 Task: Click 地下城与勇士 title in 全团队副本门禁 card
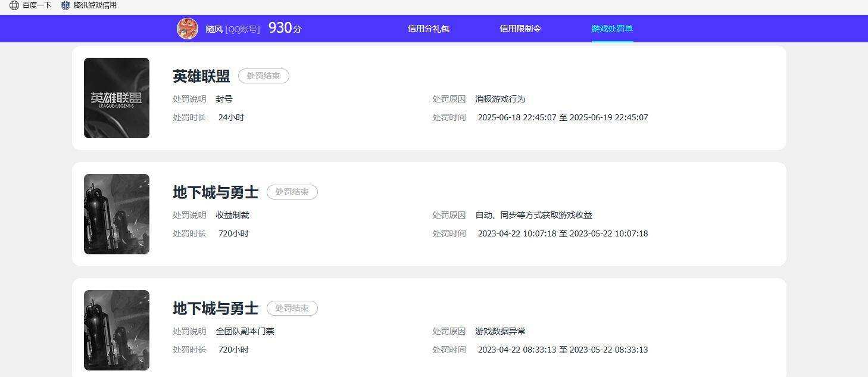click(x=216, y=309)
